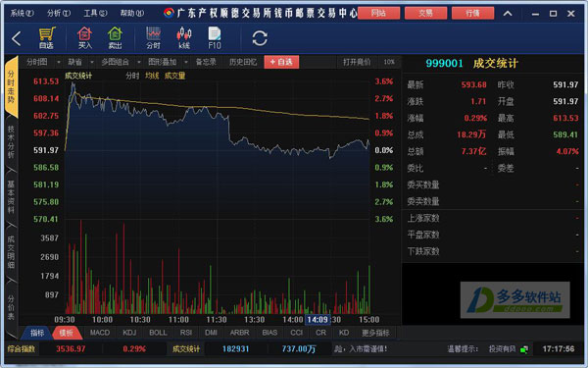The image size is (588, 368).
Task: Expand the 图形叠加 dropdown arrow
Action: click(186, 63)
